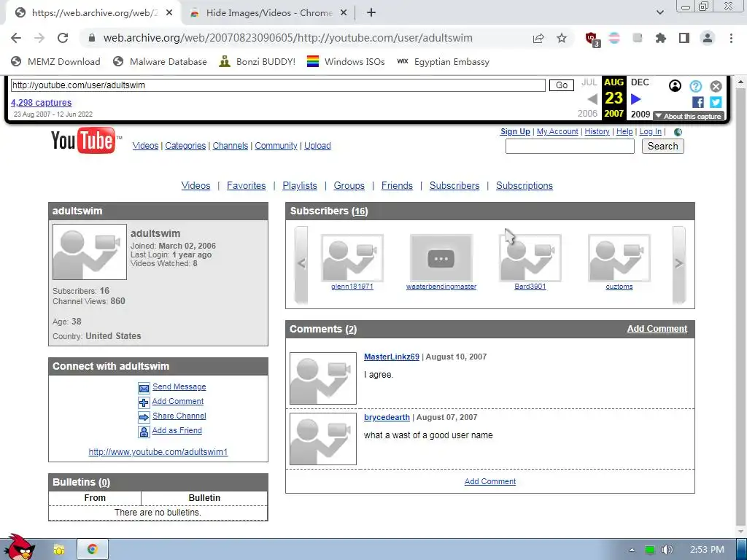Open waaterbendingmaster's subscriber thumbnail
This screenshot has width=747, height=560.
441,258
